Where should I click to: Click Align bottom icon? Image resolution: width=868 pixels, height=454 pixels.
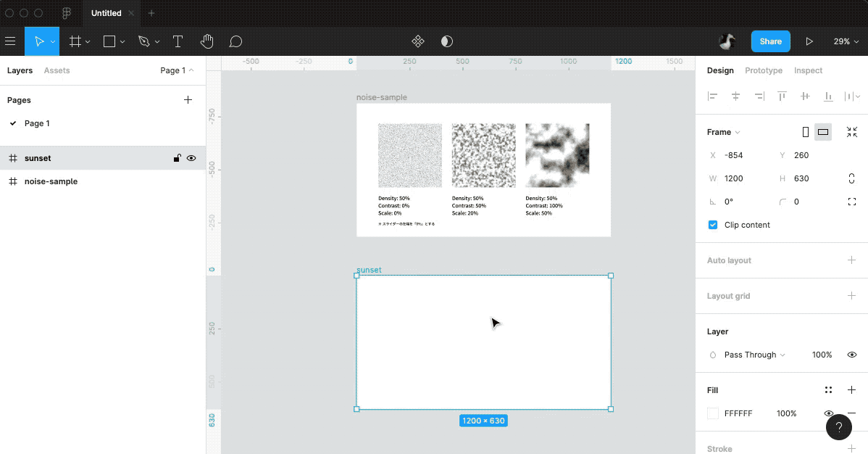[x=828, y=96]
